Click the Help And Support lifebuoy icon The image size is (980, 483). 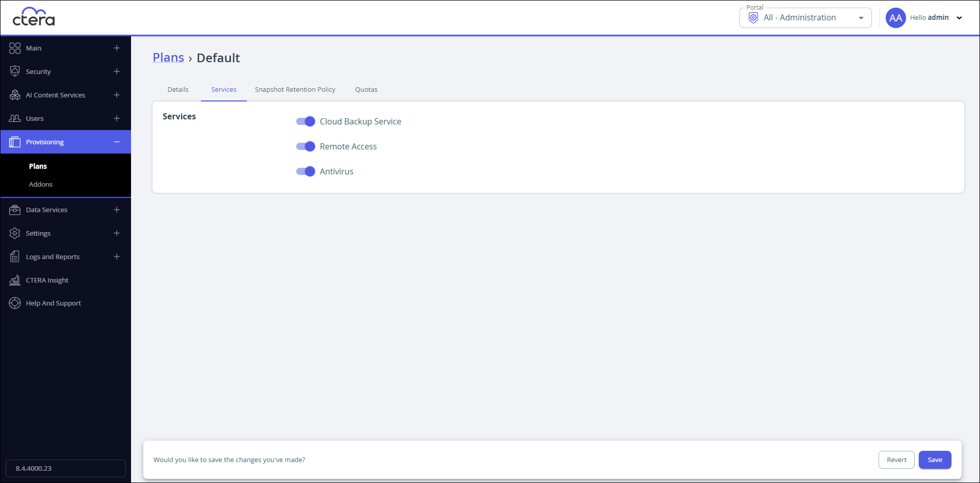coord(15,303)
